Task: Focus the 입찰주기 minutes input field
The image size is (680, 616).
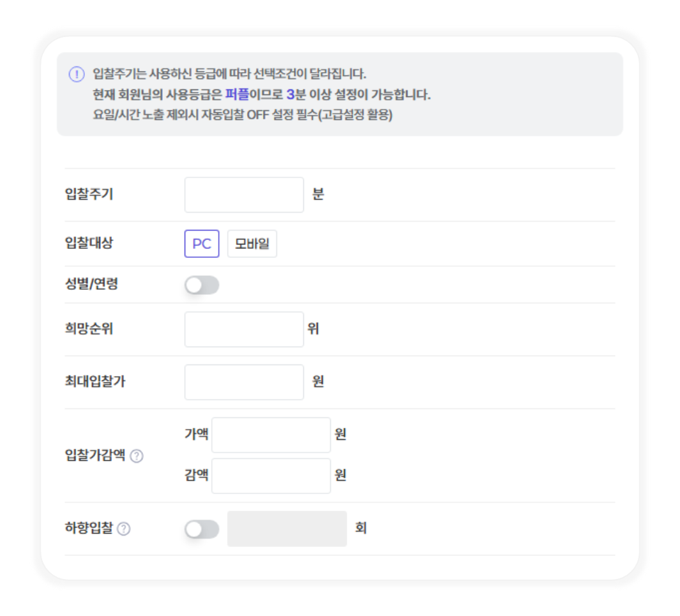Action: [244, 195]
